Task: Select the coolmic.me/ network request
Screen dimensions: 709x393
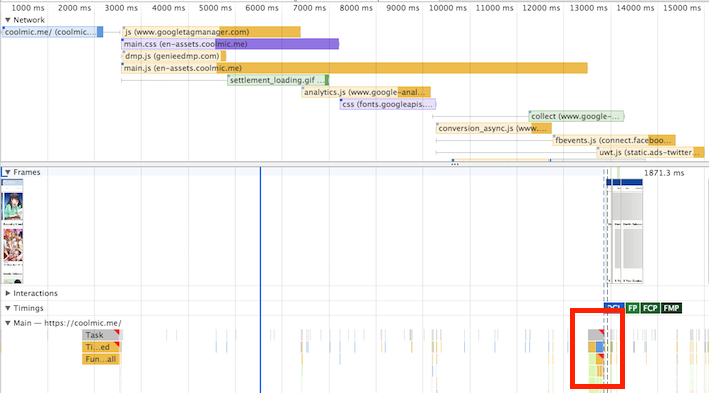Action: 52,32
